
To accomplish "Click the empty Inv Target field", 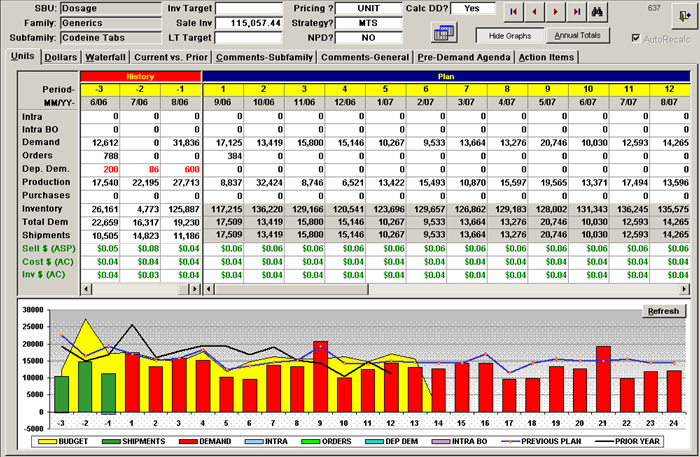I will click(x=249, y=8).
